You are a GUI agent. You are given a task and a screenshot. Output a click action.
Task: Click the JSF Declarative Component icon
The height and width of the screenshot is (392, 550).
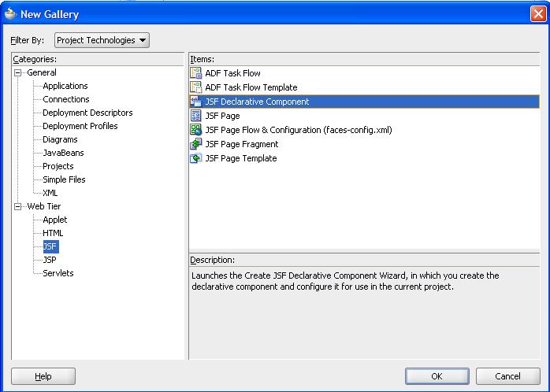click(196, 102)
